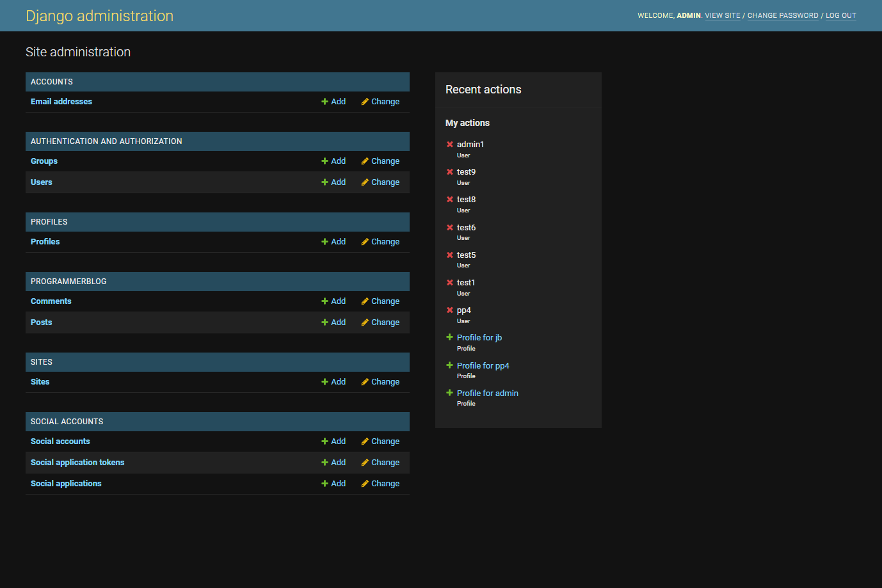The width and height of the screenshot is (882, 588).
Task: Open Social application tokens model list
Action: (77, 463)
